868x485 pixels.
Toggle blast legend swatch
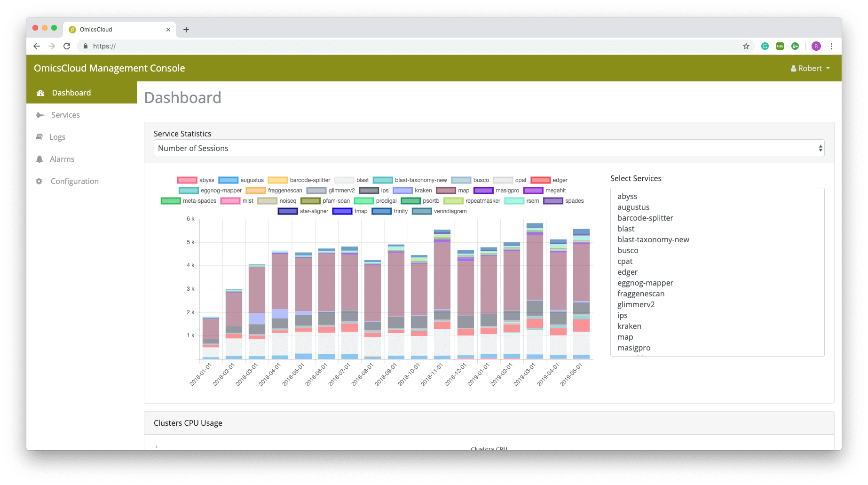344,180
